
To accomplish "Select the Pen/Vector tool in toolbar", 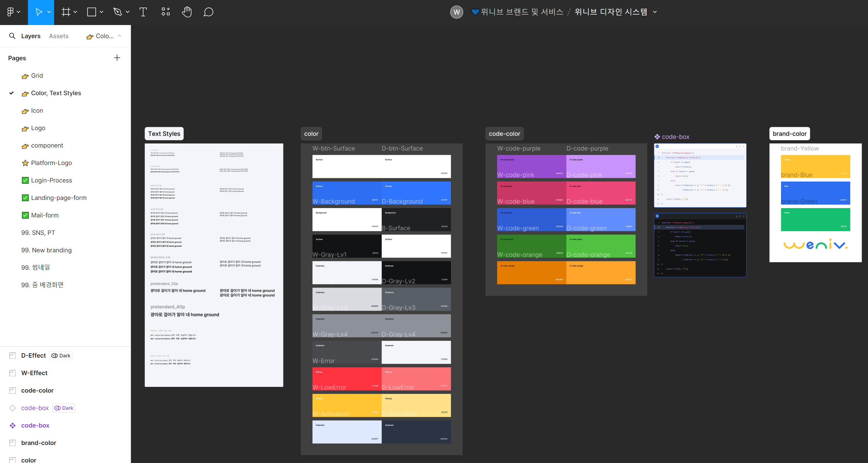I will click(x=118, y=11).
